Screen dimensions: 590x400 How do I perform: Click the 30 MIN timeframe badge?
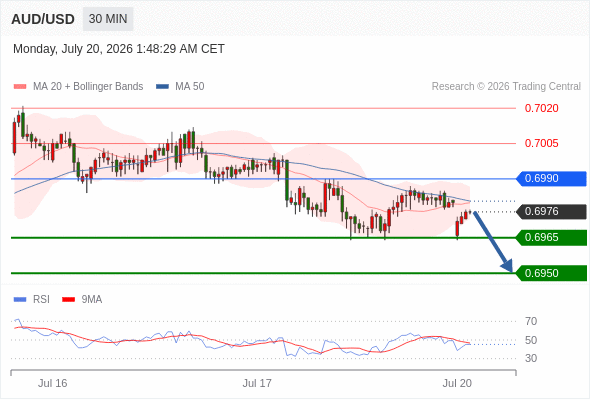[x=108, y=19]
